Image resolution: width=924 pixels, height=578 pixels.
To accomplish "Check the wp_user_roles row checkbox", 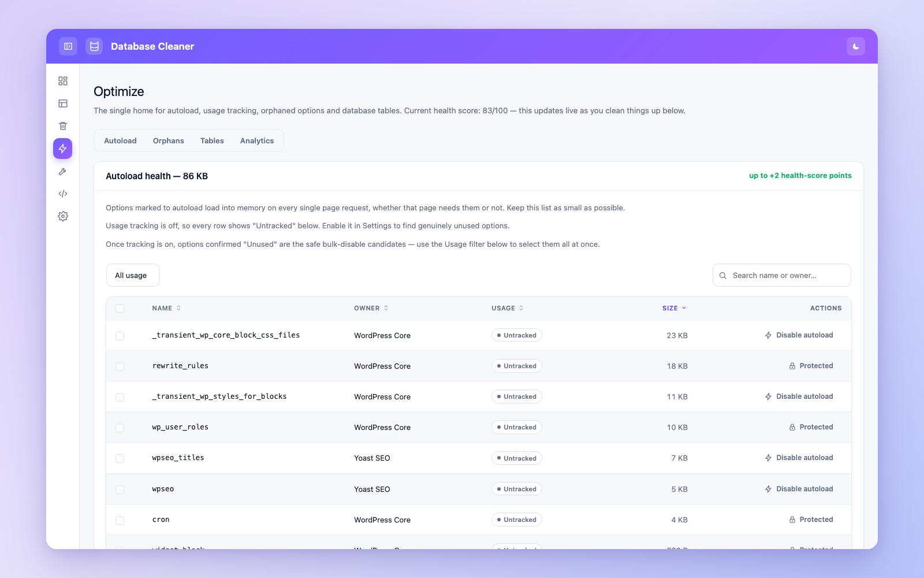I will tap(120, 428).
